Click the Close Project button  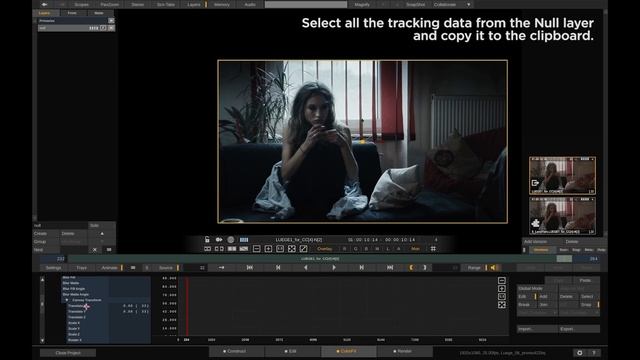coord(68,353)
